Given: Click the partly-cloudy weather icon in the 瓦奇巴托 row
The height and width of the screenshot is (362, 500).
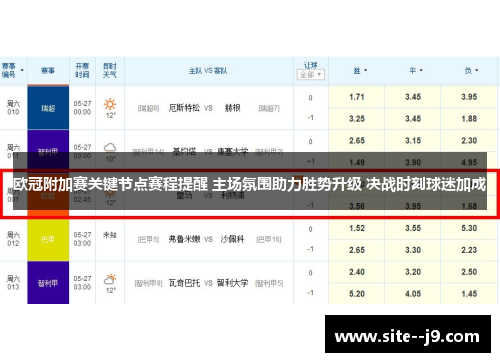Looking at the screenshot, I should [110, 279].
